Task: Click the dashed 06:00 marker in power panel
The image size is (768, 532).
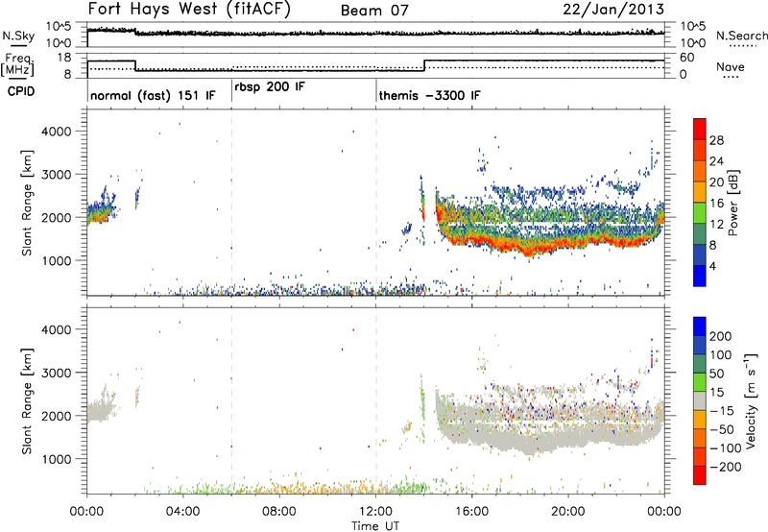Action: click(x=231, y=203)
